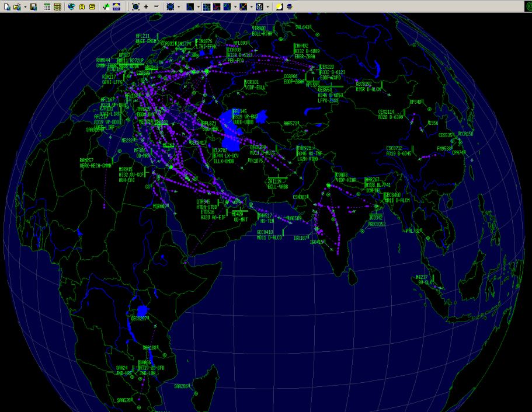This screenshot has height=412, width=532.
Task: Click the MSR915 aircraft label
Action: (x=126, y=169)
